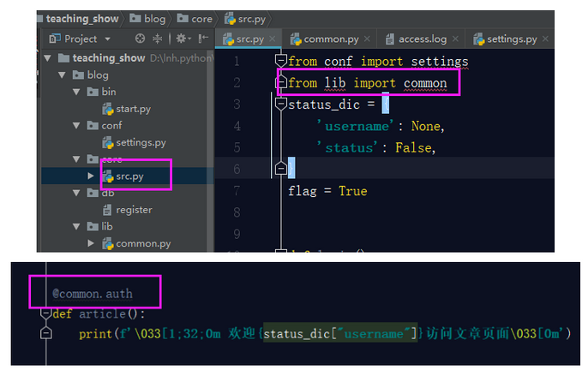Click the 'status_dic' variable on line 3
Image resolution: width=588 pixels, height=370 pixels.
324,104
